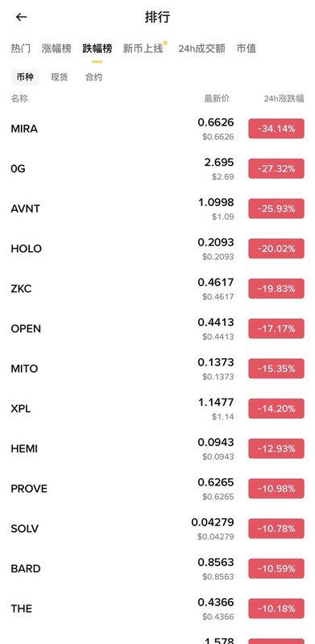The width and height of the screenshot is (315, 644).
Task: Open the MIRA coin row
Action: point(158,129)
